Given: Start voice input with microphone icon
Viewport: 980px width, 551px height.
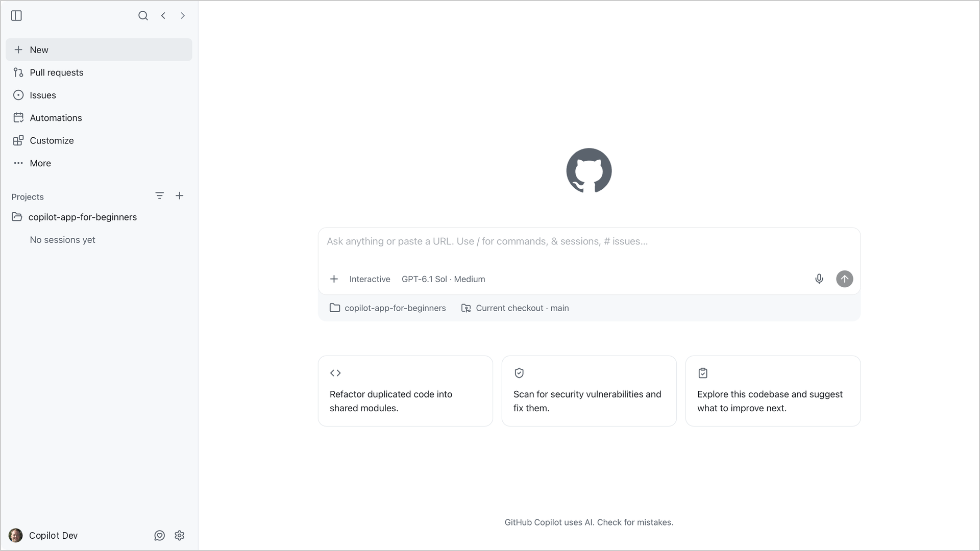Looking at the screenshot, I should (819, 279).
